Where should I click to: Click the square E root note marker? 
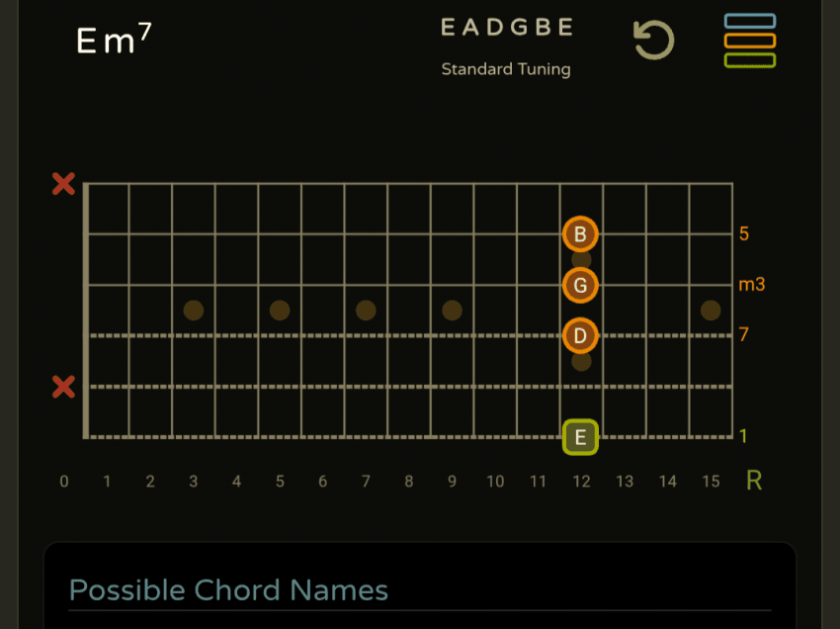point(580,436)
